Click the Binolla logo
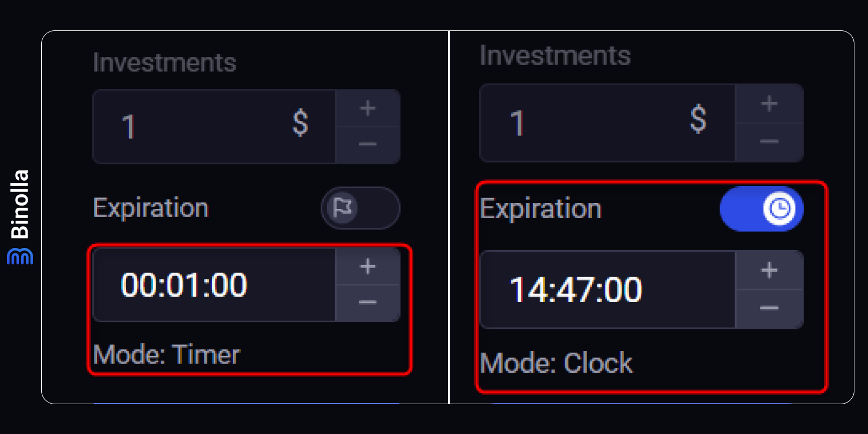The width and height of the screenshot is (868, 434). coord(20,217)
